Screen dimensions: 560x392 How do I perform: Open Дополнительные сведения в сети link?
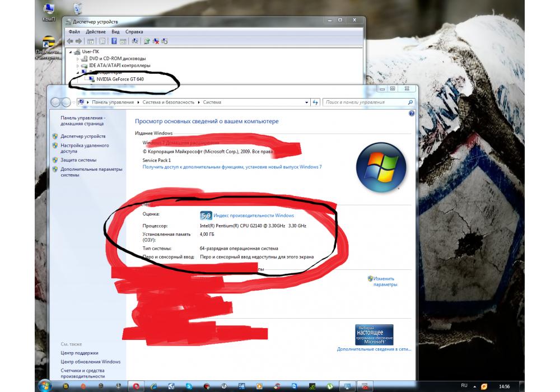click(374, 349)
